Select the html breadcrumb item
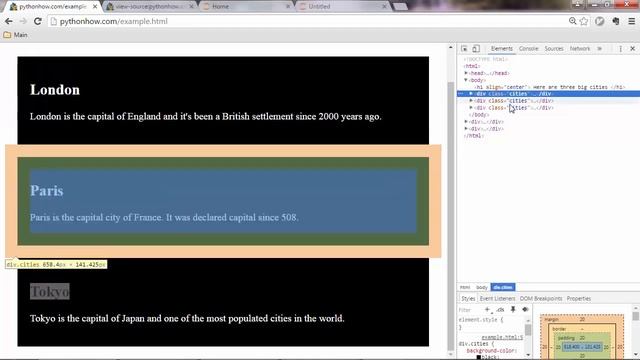Image resolution: width=640 pixels, height=360 pixels. click(465, 287)
